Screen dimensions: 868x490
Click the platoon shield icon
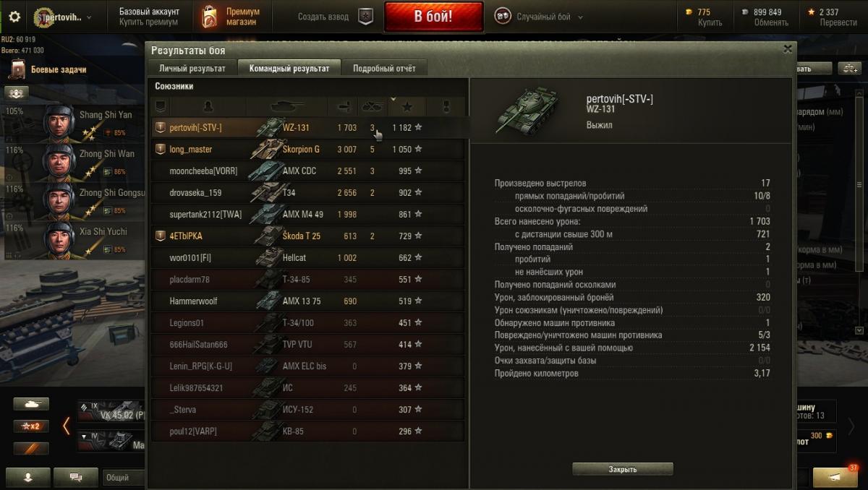[x=366, y=17]
